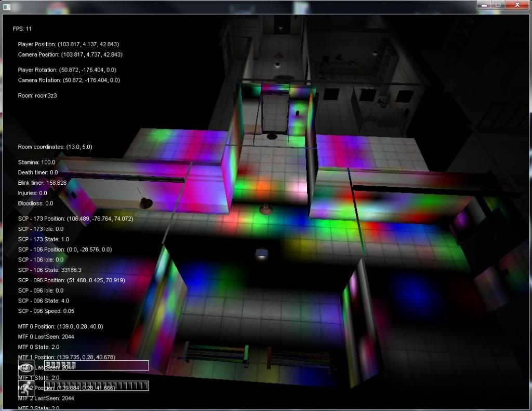532x411 pixels.
Task: Click the 'MTF 0 LastSeen: 2044' line
Action: pos(46,337)
